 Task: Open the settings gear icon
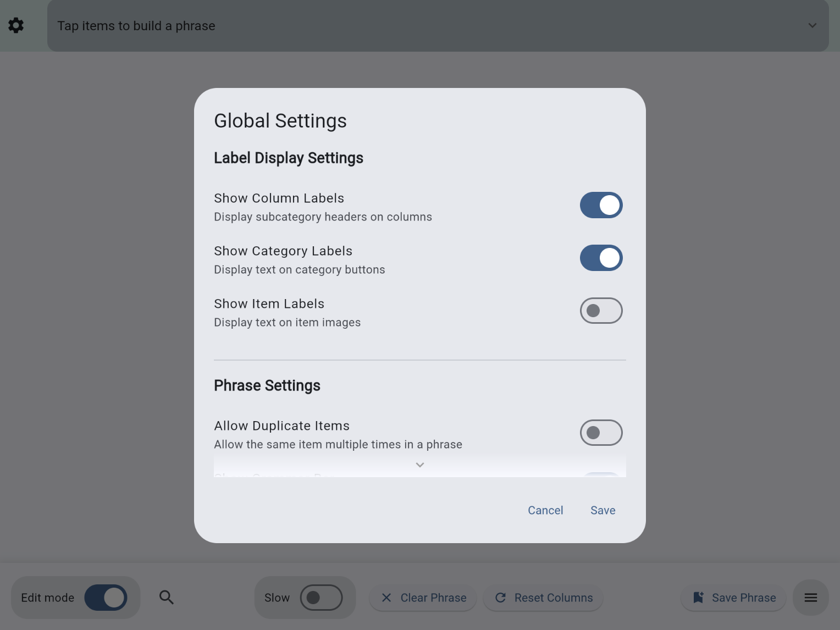tap(16, 25)
